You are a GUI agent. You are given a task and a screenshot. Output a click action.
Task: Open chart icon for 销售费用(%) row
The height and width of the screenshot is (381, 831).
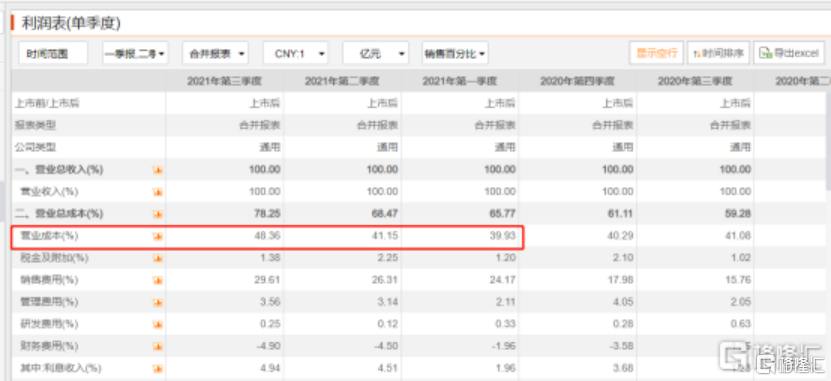pyautogui.click(x=157, y=280)
